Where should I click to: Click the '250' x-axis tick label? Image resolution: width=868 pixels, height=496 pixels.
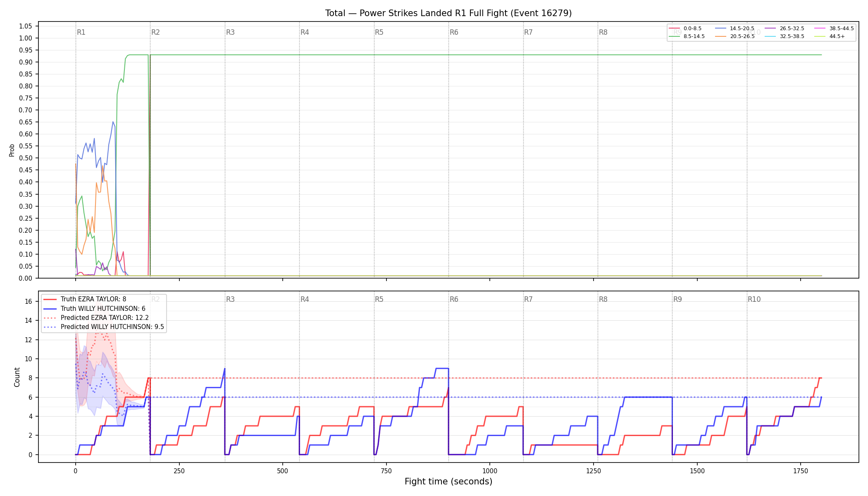[179, 471]
